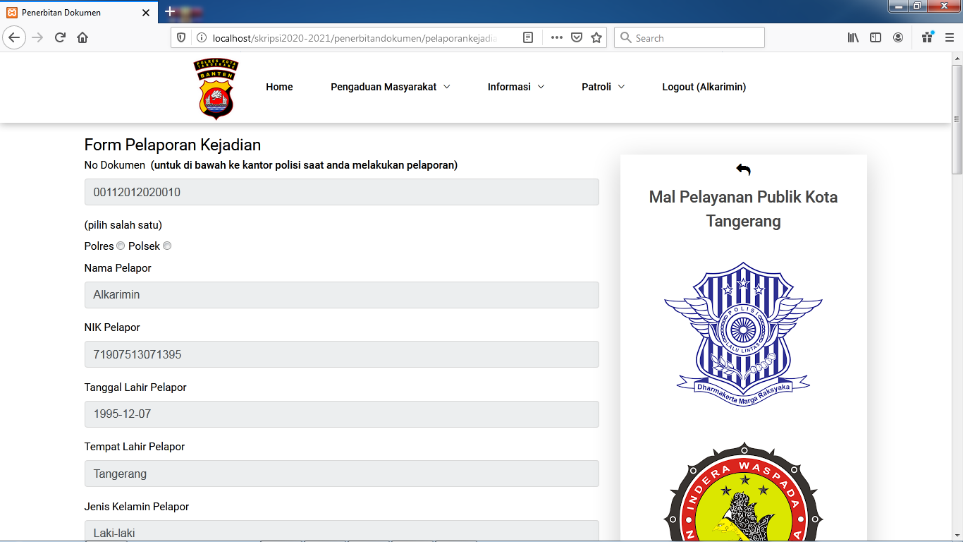Open the Firefox hamburger menu
This screenshot has width=963, height=542.
(949, 37)
